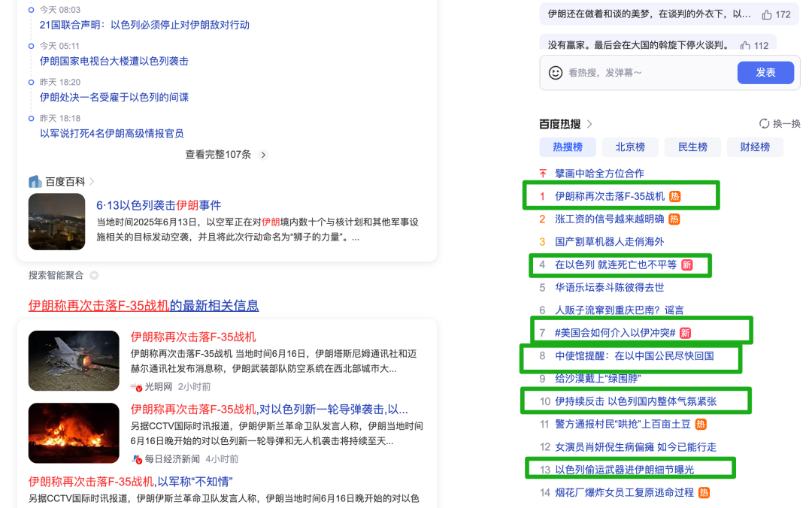Open the crashed fighter jet news thumbnail
This screenshot has height=508, width=812.
tap(74, 361)
